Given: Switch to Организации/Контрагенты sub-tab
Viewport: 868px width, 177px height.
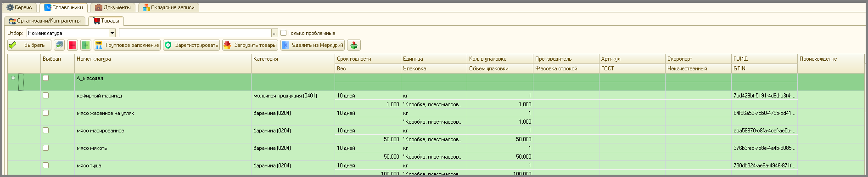Looking at the screenshot, I should point(45,21).
